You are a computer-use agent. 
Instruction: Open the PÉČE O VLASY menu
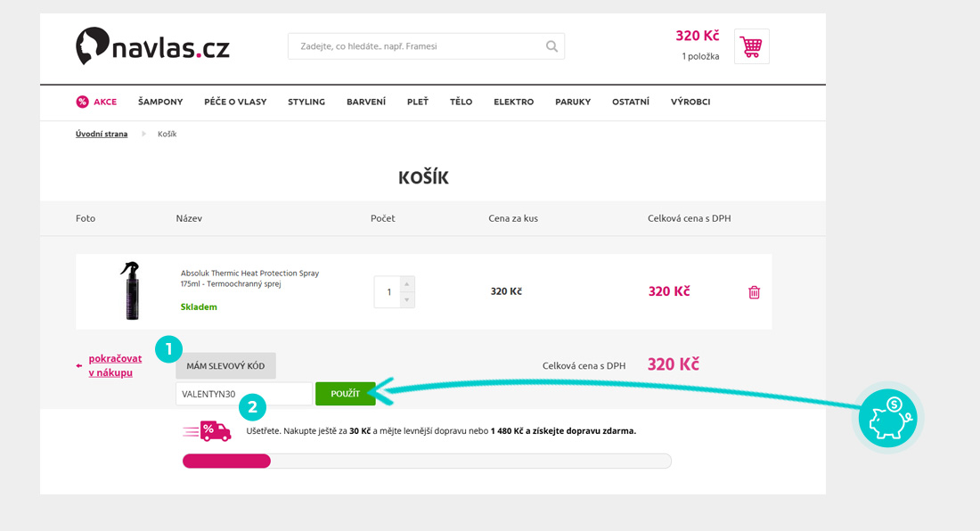coord(235,102)
